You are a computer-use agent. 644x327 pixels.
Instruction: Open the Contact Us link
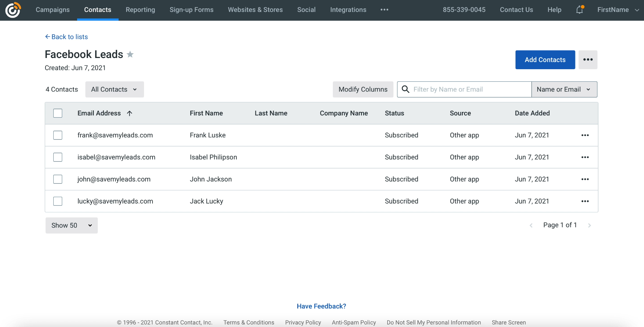pos(516,10)
